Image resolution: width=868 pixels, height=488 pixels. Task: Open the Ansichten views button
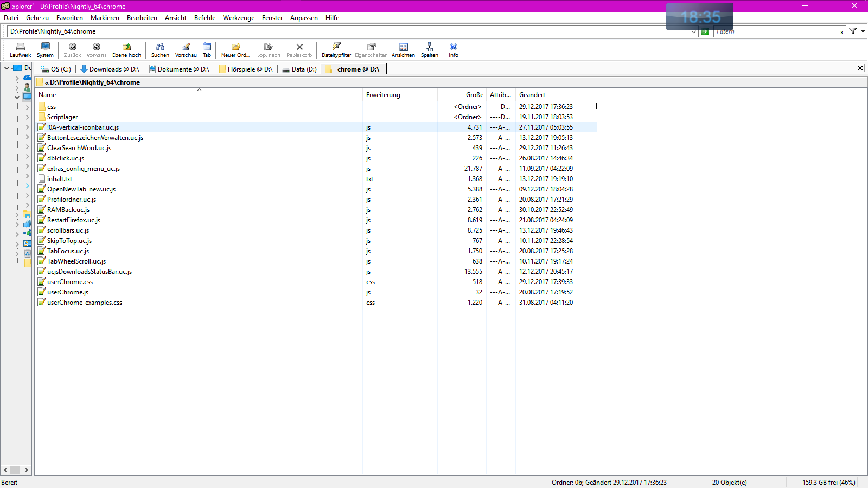point(403,50)
